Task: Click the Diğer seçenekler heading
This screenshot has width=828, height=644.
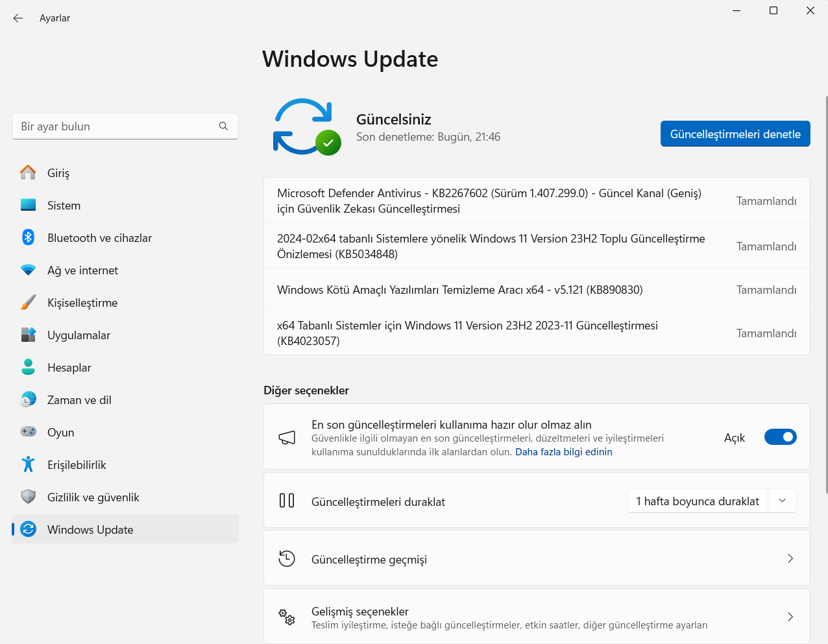Action: 306,390
